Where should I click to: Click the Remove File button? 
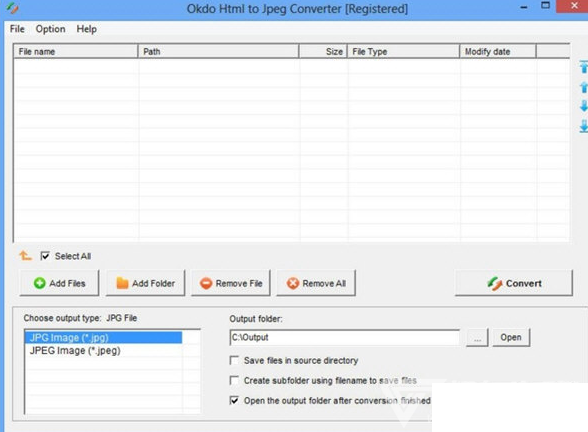pyautogui.click(x=231, y=283)
